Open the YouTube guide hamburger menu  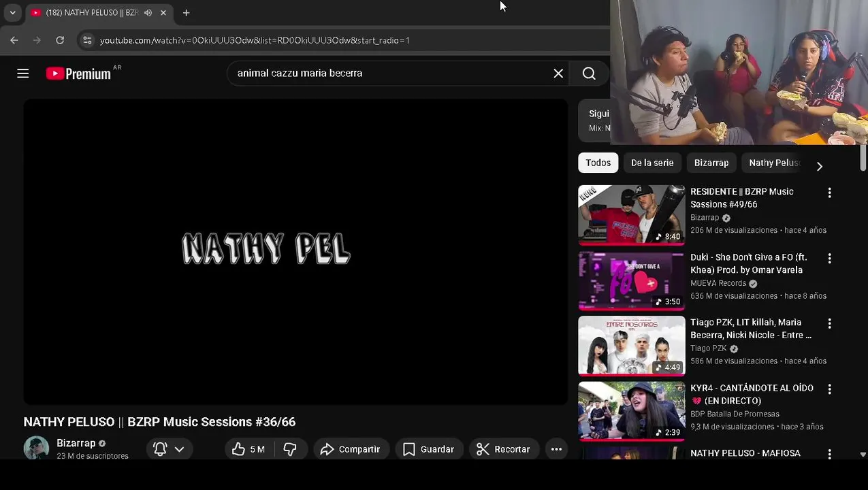pos(22,73)
